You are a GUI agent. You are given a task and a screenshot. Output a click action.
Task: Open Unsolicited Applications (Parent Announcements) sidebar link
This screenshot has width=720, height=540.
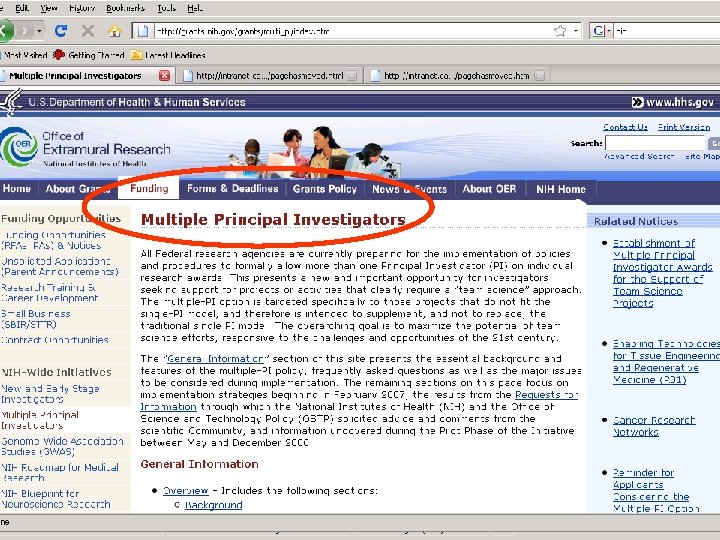(x=60, y=266)
